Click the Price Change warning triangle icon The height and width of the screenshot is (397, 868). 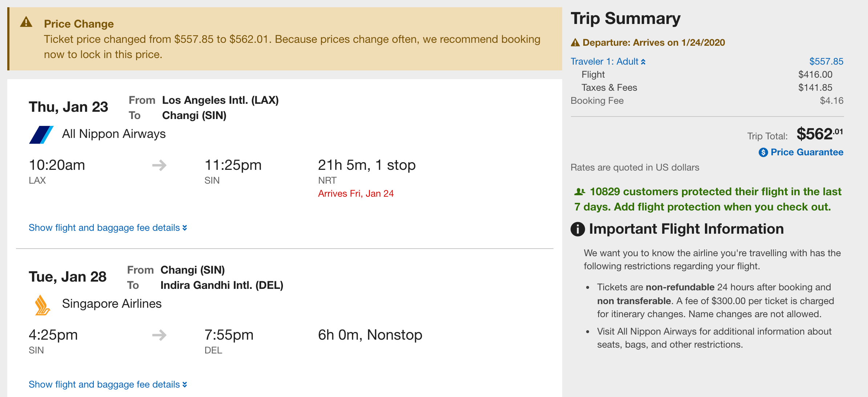(x=26, y=22)
